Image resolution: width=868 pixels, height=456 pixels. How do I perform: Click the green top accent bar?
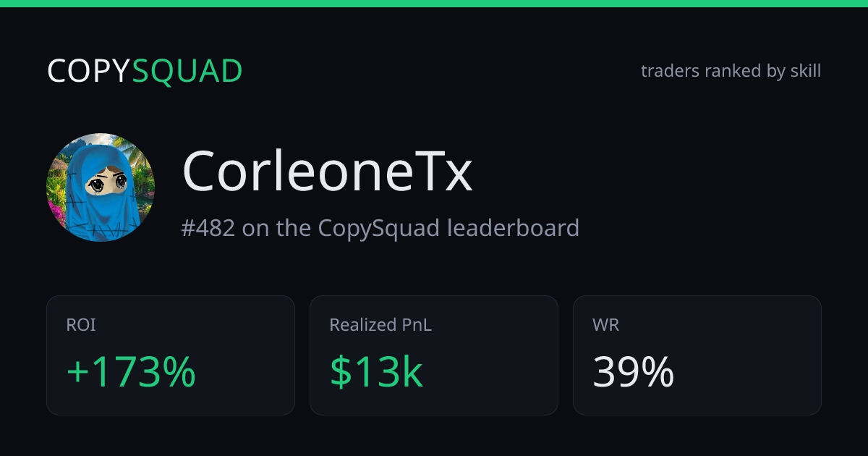pos(434,4)
